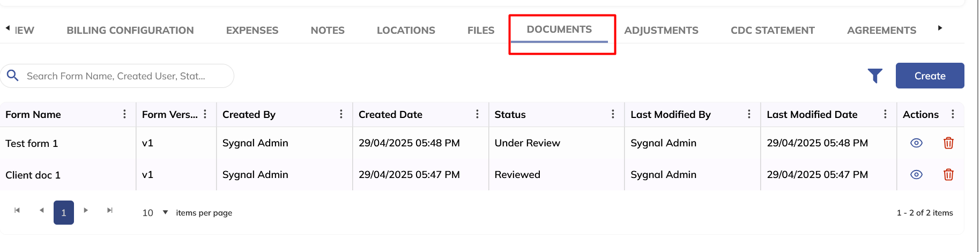Go to the next page arrow
Viewport: 980px width, 252px height.
86,210
